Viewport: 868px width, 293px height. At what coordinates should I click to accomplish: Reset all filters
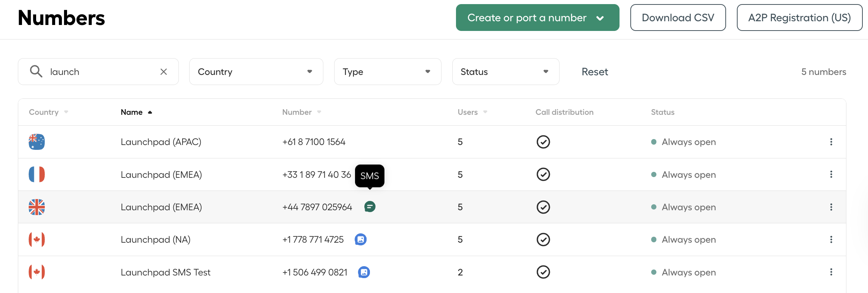(x=595, y=72)
